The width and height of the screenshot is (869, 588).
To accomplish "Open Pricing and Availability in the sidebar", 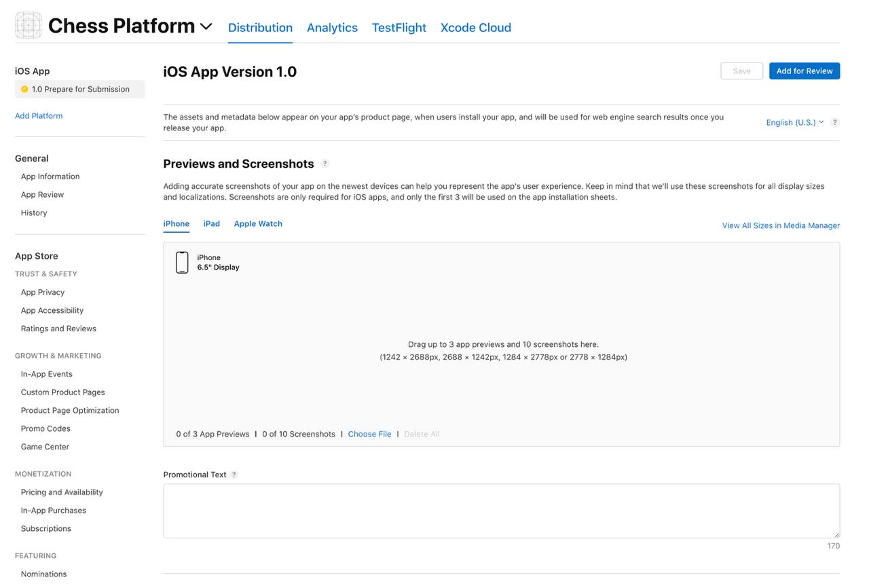I will pyautogui.click(x=62, y=492).
